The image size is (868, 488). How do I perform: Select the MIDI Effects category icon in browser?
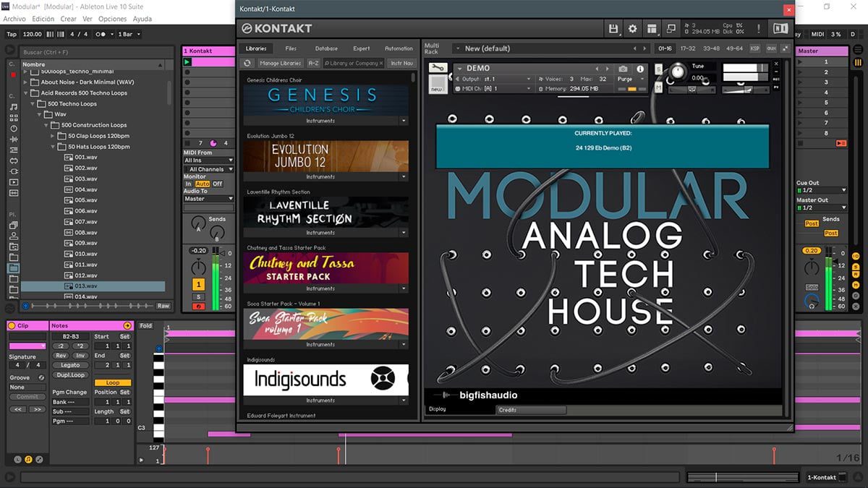(x=14, y=150)
